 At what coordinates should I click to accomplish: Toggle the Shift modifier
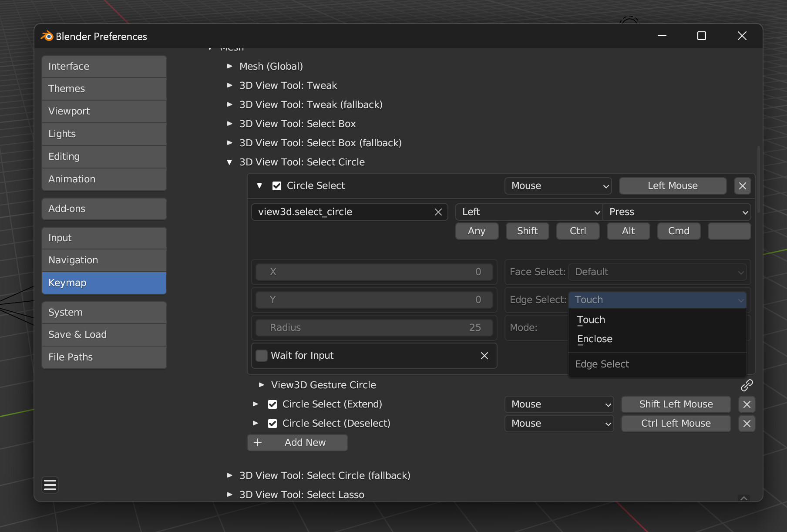[x=528, y=231]
